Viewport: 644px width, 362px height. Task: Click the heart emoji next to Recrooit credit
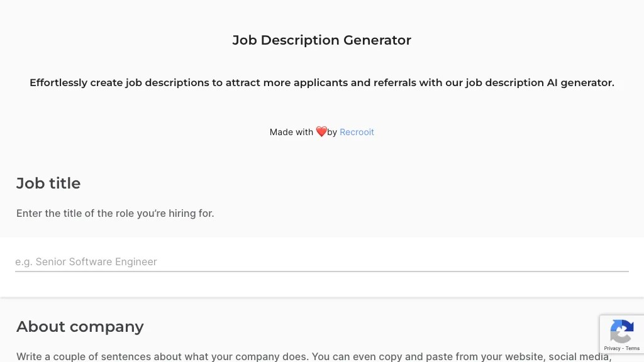pos(321,131)
